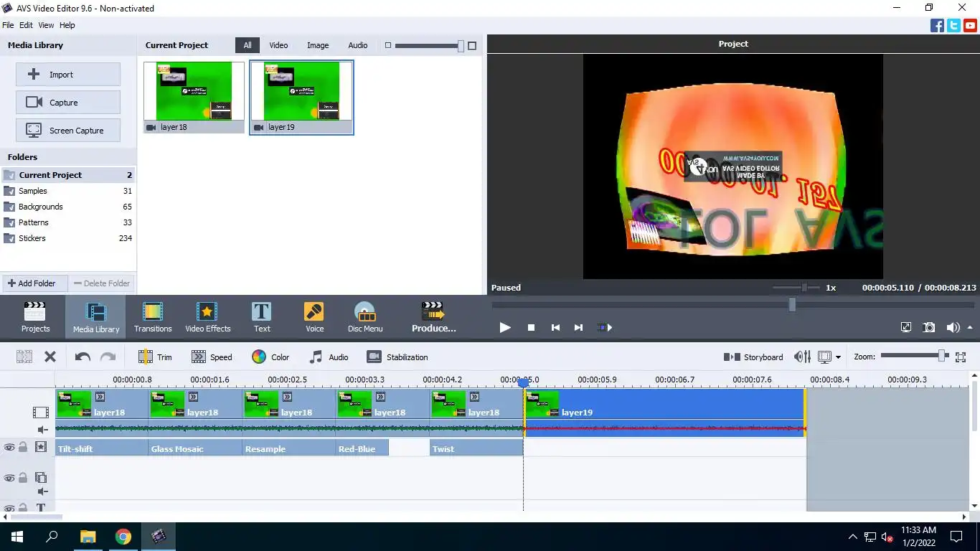
Task: Click the delete object X icon
Action: (50, 357)
